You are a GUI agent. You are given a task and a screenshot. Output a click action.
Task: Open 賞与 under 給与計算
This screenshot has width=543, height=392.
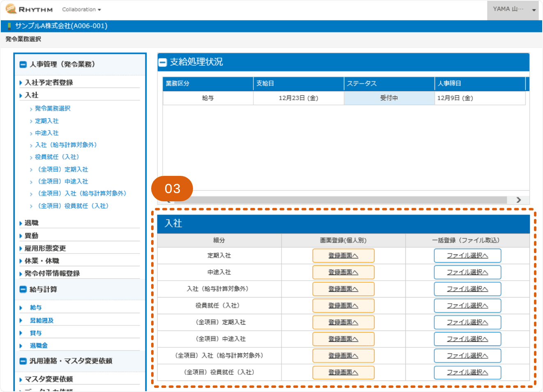coord(36,333)
